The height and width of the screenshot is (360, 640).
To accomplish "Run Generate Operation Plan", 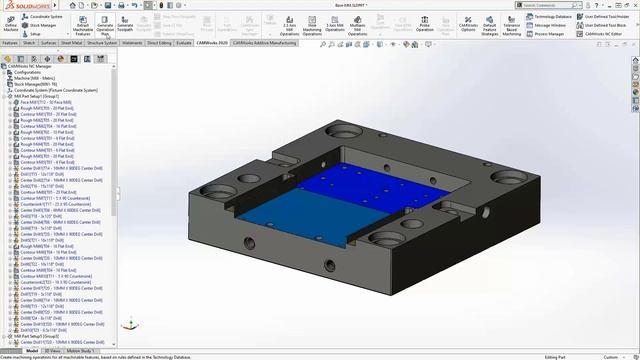I will pyautogui.click(x=105, y=26).
